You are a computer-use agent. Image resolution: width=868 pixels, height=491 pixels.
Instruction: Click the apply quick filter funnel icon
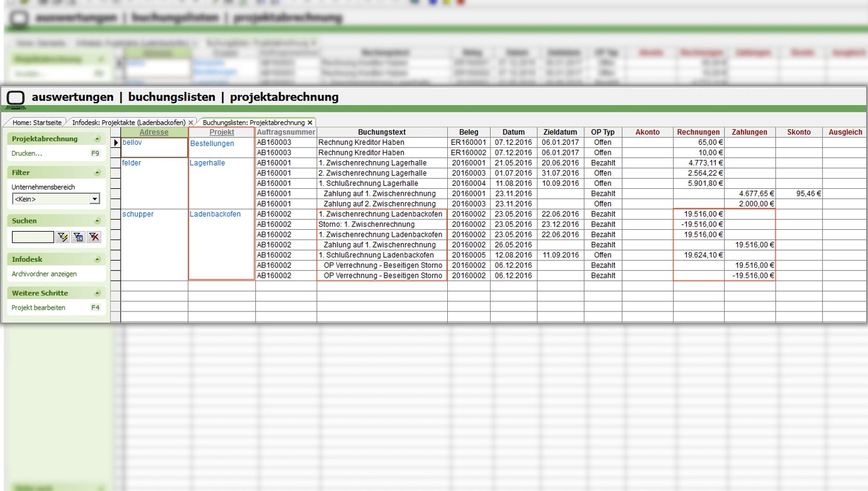[x=62, y=237]
